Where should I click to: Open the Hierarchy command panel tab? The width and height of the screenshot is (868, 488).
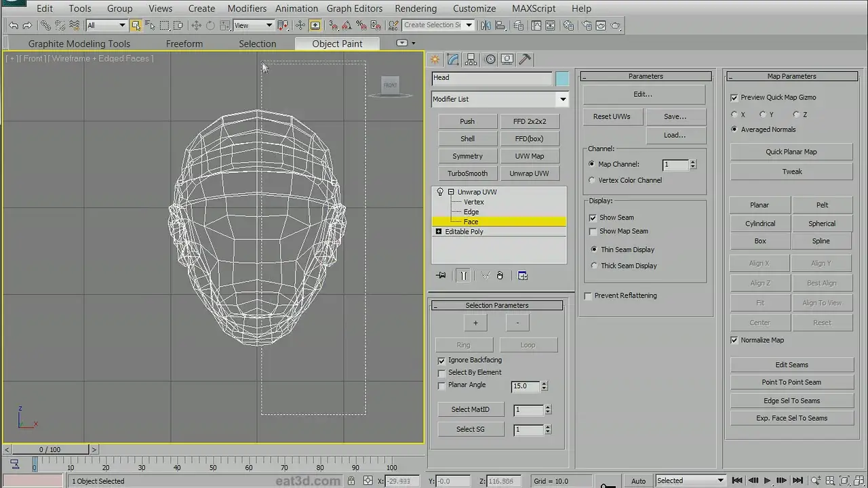(471, 60)
